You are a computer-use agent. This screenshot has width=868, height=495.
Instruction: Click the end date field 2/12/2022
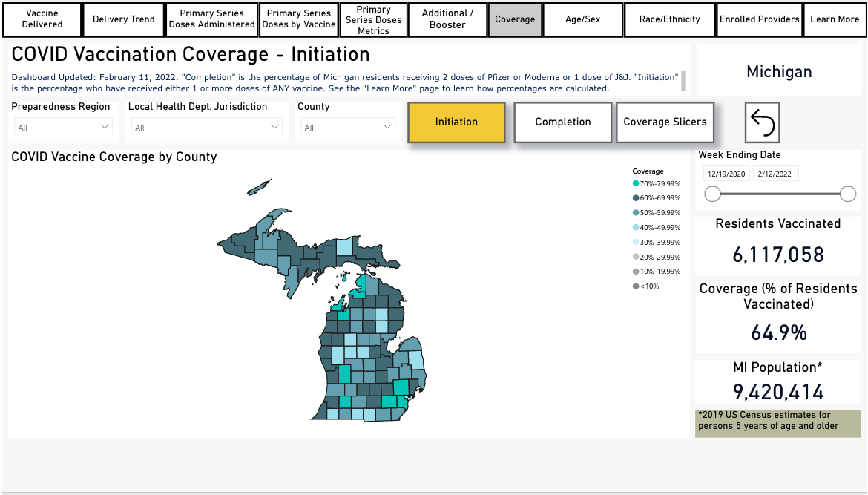(775, 174)
